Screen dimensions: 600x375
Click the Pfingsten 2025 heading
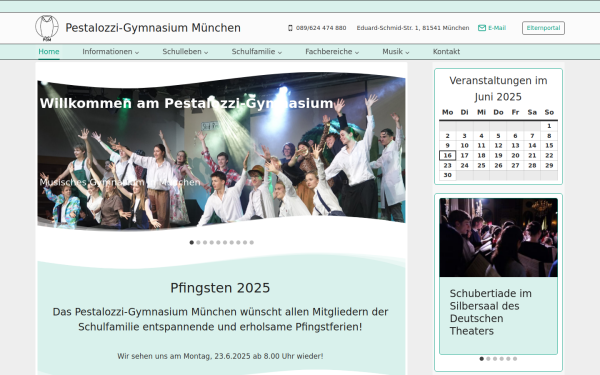[220, 288]
